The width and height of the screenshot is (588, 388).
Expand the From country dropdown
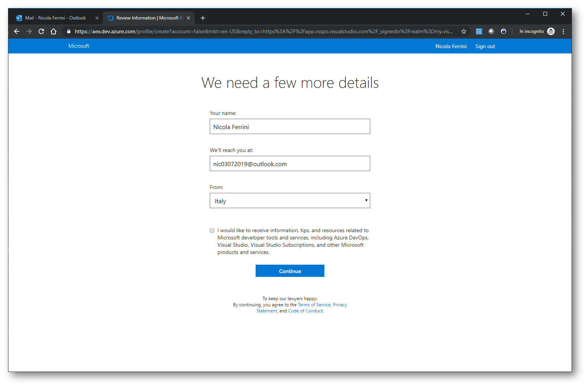(290, 200)
